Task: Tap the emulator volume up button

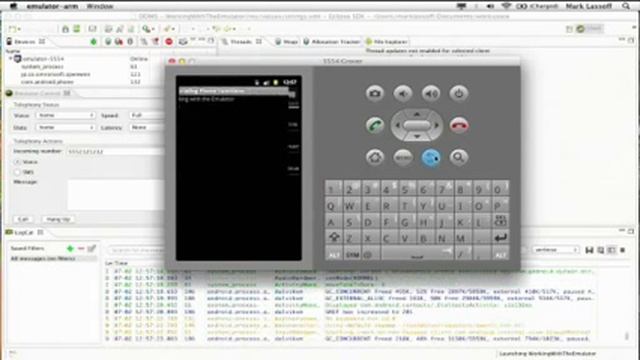Action: pyautogui.click(x=431, y=93)
